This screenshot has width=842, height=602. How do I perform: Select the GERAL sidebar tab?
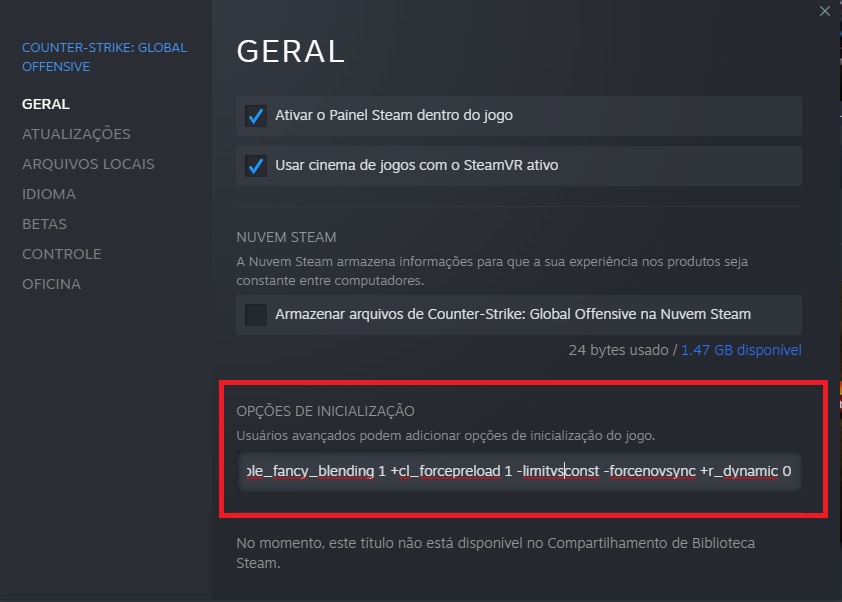(x=46, y=104)
